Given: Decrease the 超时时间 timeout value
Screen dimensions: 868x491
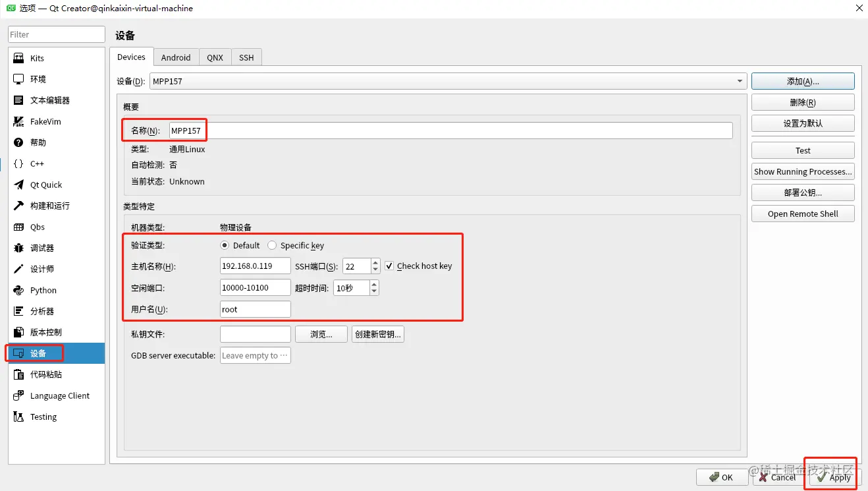Looking at the screenshot, I should click(x=374, y=291).
